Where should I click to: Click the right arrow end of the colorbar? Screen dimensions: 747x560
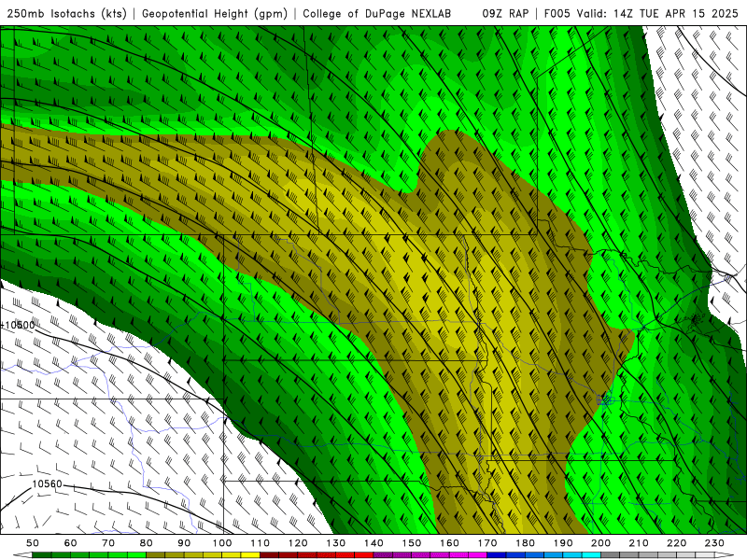pyautogui.click(x=725, y=554)
